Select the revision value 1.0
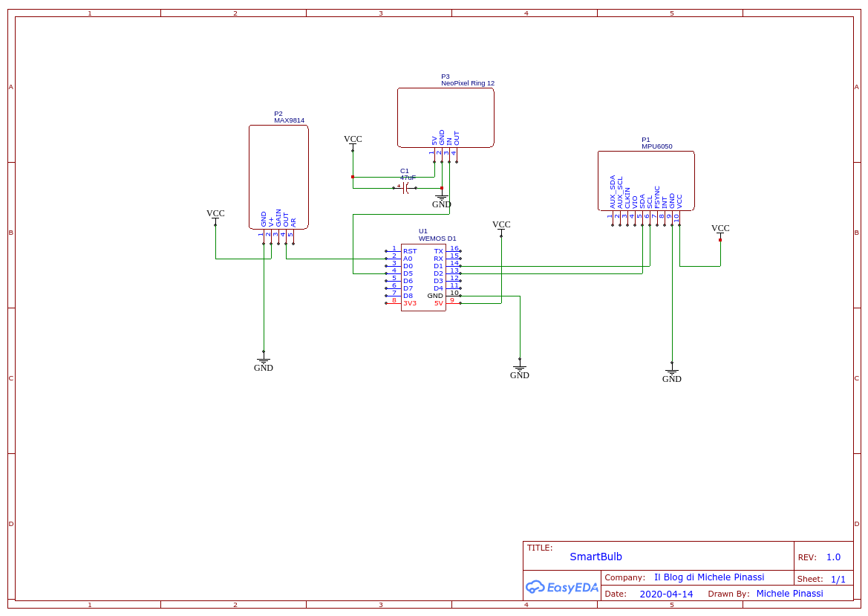This screenshot has width=868, height=616. [834, 557]
